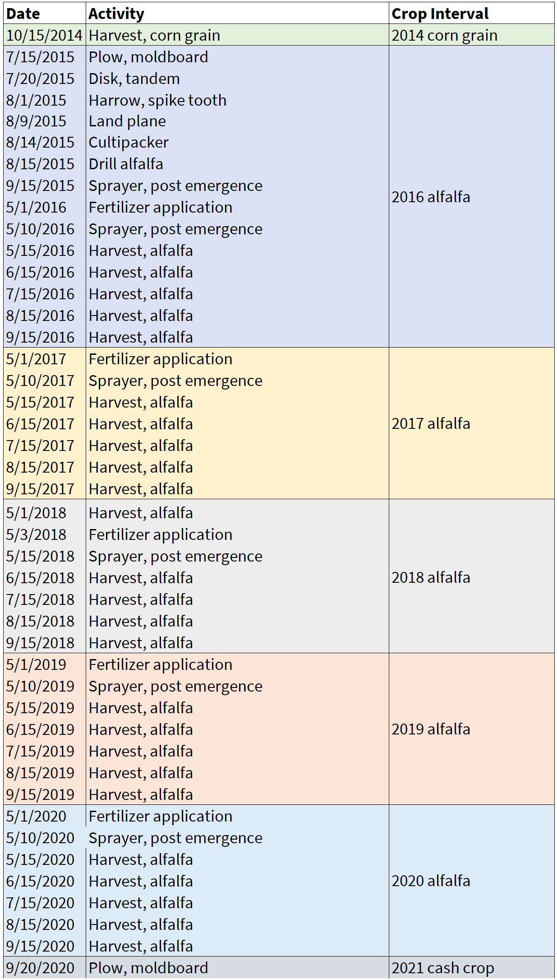Select the 2020 alfalfa crop interval cell
Screen dimensions: 557x980
click(431, 881)
